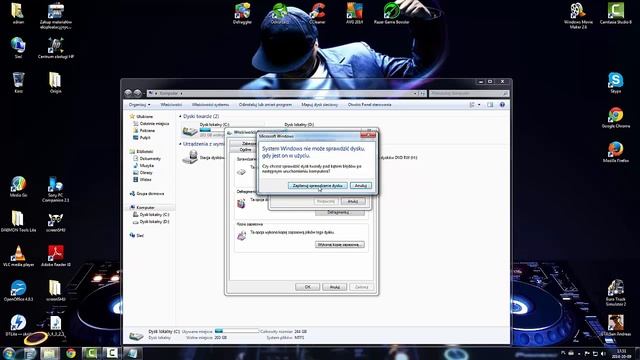This screenshot has height=360, width=640.
Task: Collapse the Urządzenia z wymiennymi nośnikami group
Action: (x=180, y=144)
